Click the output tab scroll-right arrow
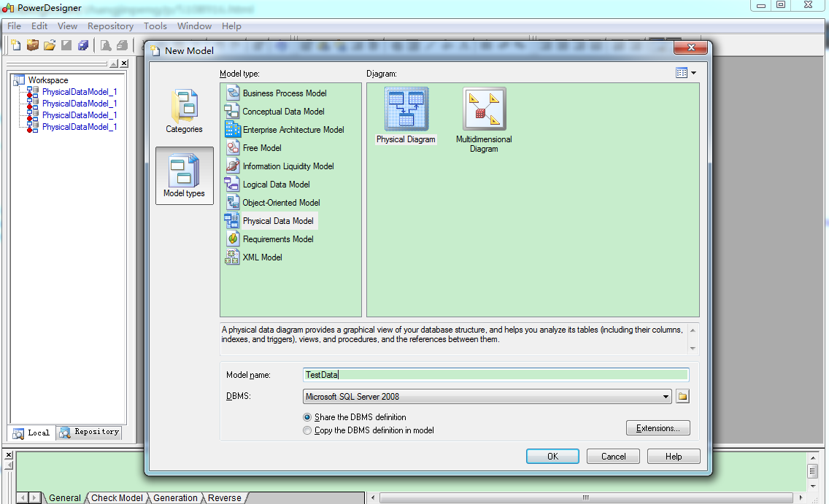829x504 pixels. click(34, 497)
